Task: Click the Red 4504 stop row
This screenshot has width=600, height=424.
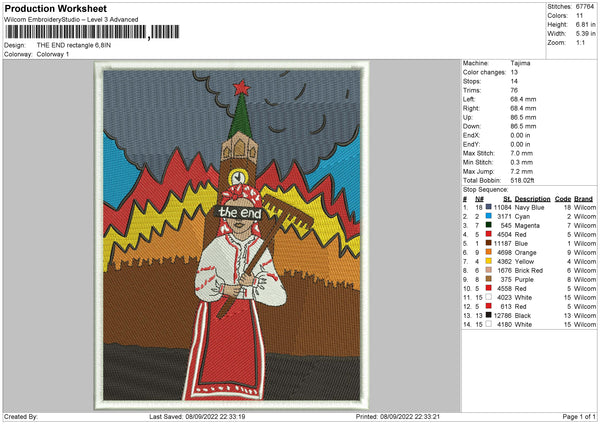Action: 530,234
